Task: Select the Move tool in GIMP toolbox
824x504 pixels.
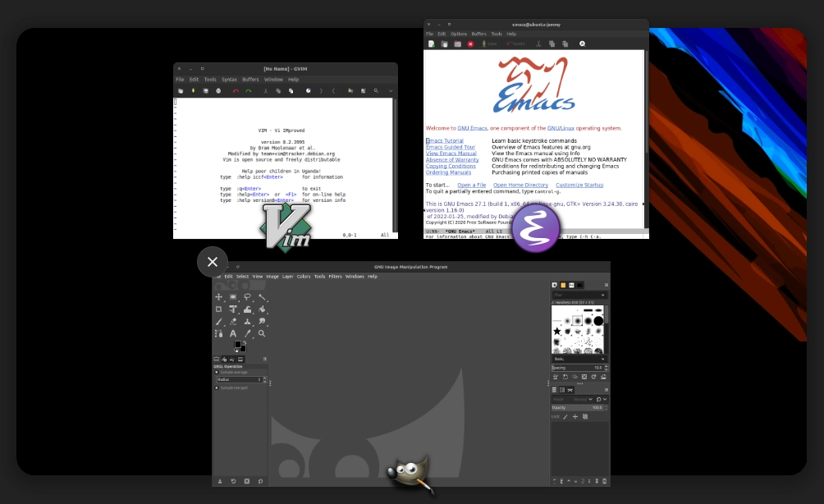Action: click(x=218, y=297)
